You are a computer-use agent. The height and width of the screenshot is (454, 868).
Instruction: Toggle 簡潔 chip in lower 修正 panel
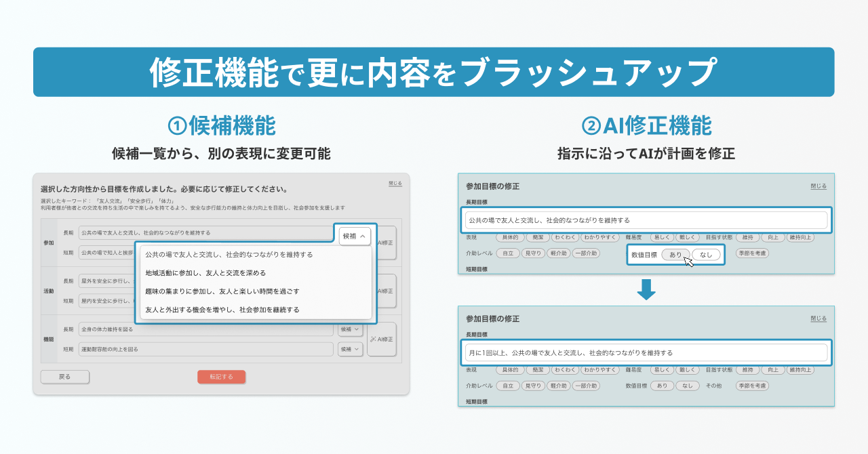538,370
